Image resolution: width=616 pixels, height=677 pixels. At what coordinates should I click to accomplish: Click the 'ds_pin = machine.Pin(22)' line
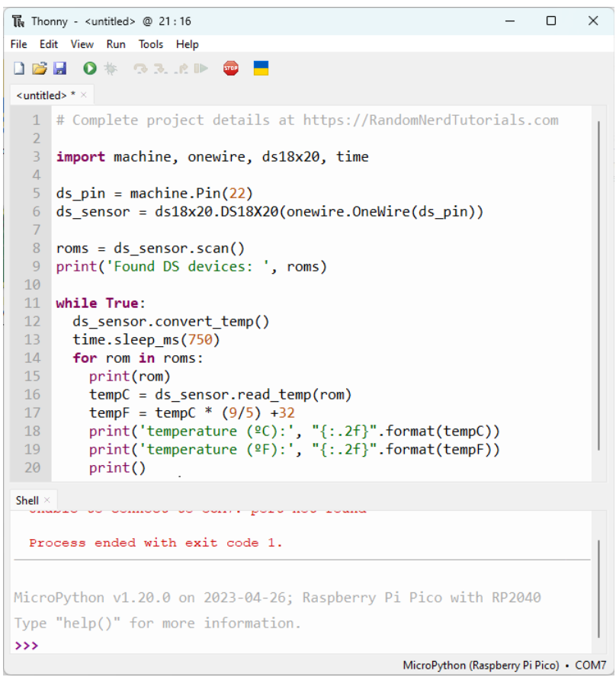154,194
